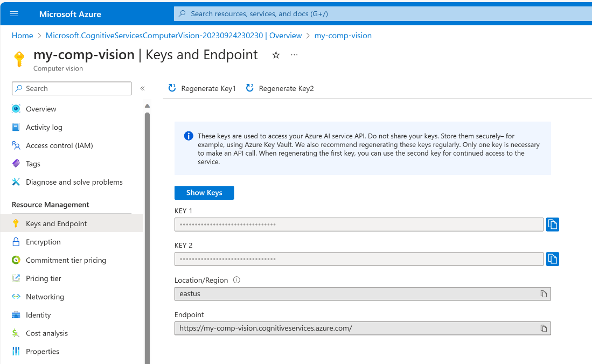Click the sidebar scrollbar up arrow
Screen dimensions: 592x364
pos(147,106)
